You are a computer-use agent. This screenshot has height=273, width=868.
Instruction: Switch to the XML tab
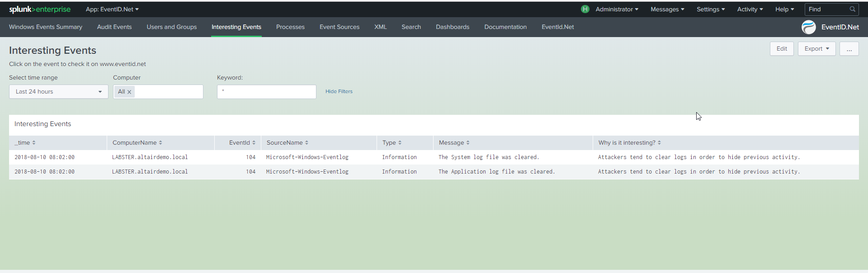pos(381,27)
